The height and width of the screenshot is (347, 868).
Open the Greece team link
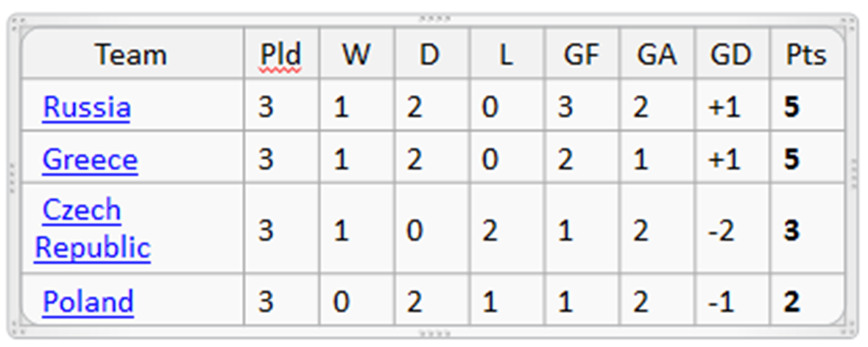[x=90, y=160]
